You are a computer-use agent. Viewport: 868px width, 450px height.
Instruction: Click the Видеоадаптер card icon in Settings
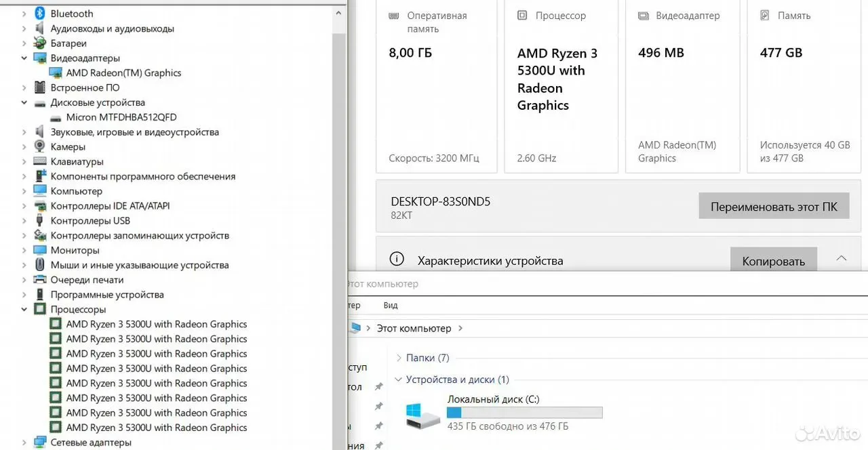[x=644, y=15]
